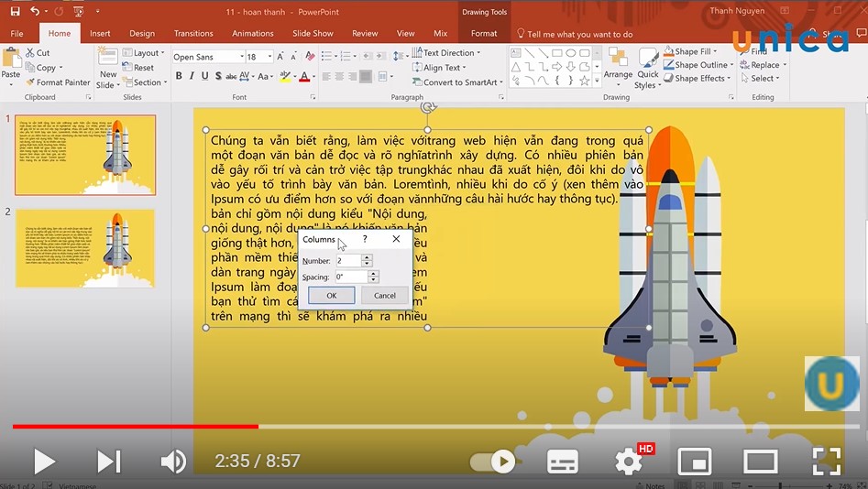Click the Italic formatting icon
The width and height of the screenshot is (868, 489).
point(192,76)
